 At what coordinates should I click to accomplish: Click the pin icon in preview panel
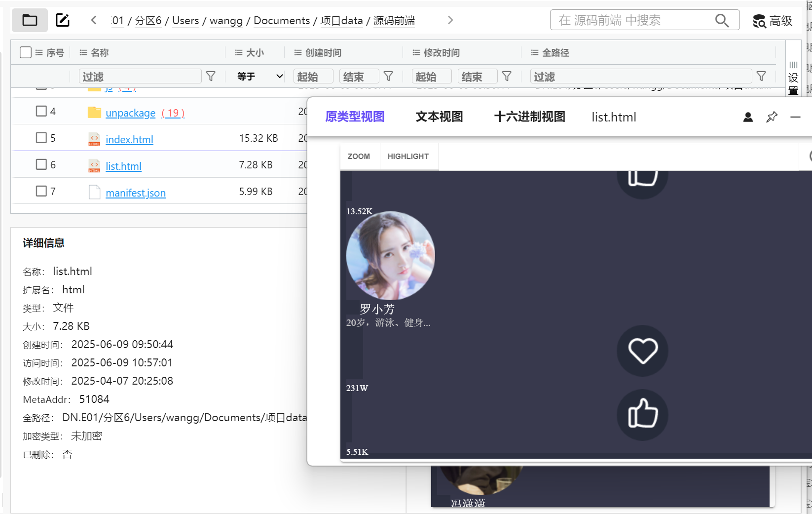772,117
